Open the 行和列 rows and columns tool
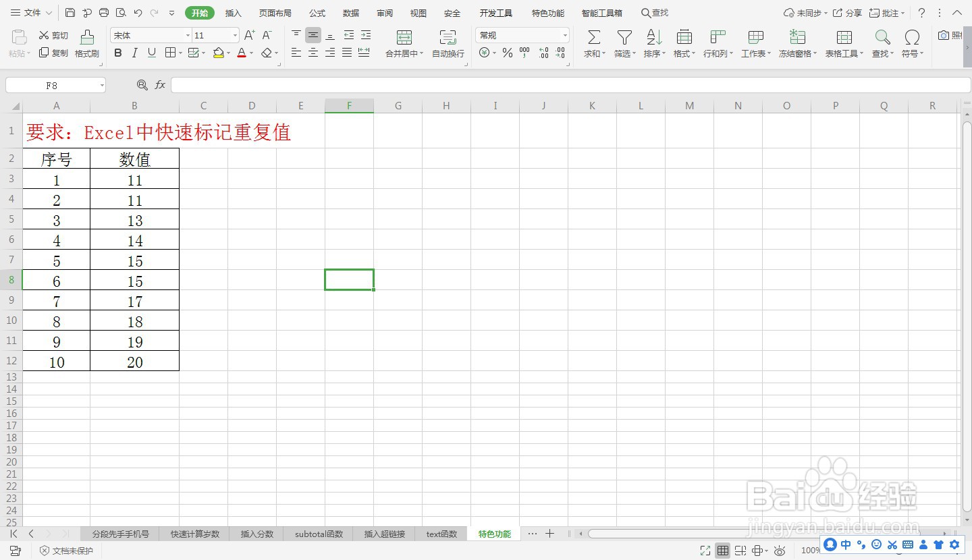 [x=718, y=44]
